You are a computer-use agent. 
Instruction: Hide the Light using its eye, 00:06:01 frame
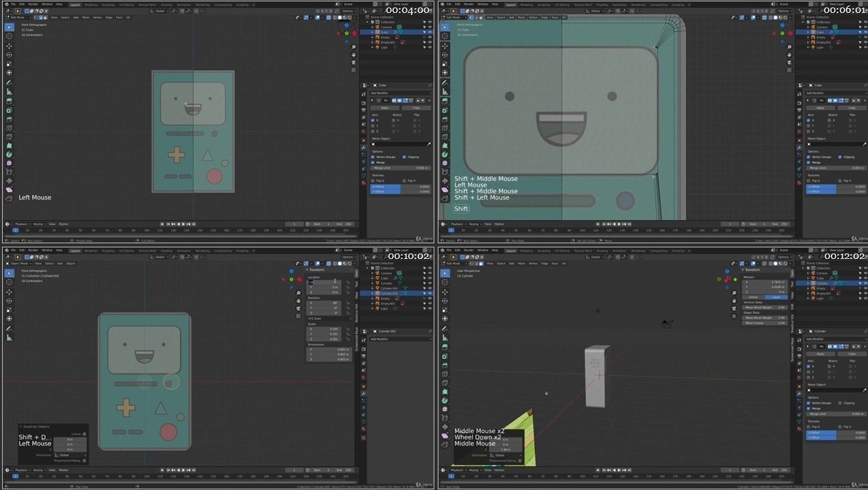[x=864, y=47]
